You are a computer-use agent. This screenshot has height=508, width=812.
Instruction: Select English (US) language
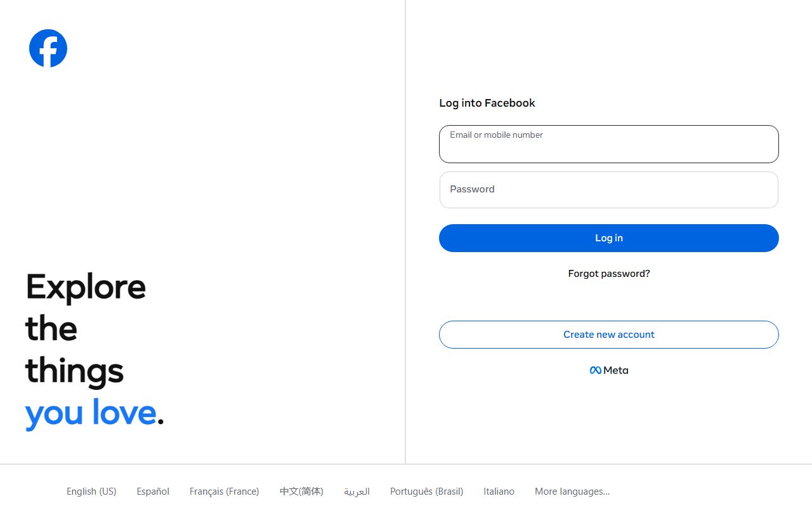(91, 491)
